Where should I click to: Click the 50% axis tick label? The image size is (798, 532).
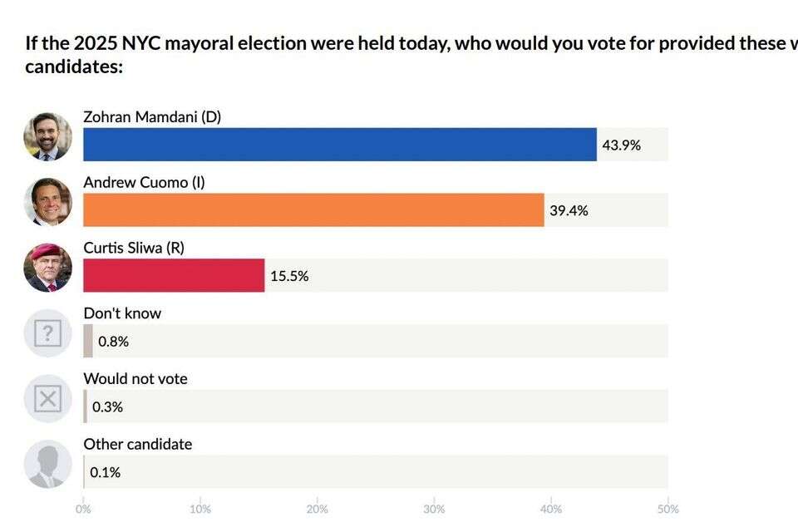(668, 509)
